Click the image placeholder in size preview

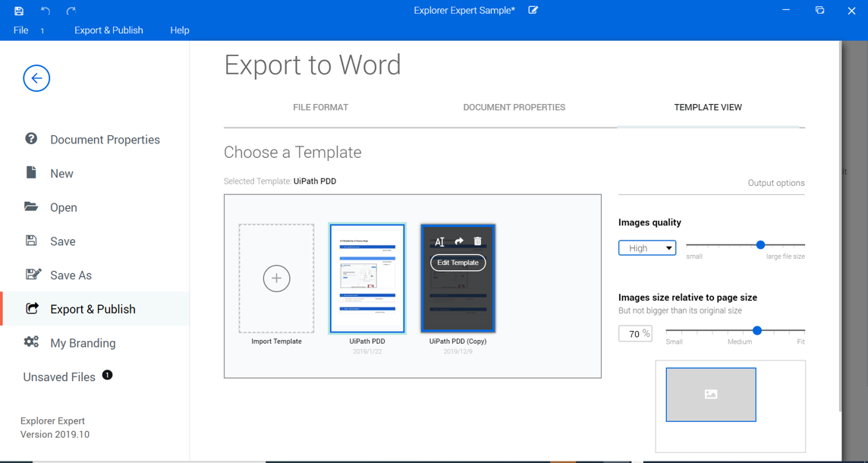pos(711,395)
